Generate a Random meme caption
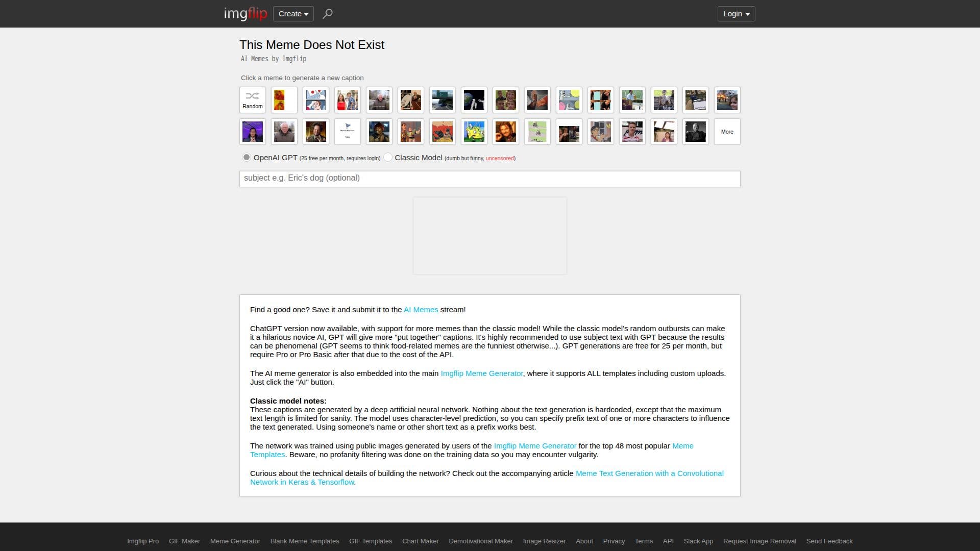 click(253, 100)
